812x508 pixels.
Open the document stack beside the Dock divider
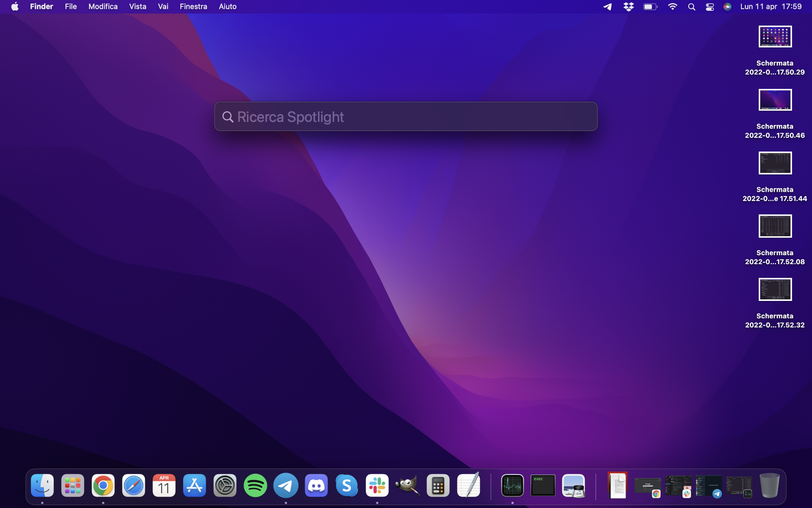(x=617, y=486)
